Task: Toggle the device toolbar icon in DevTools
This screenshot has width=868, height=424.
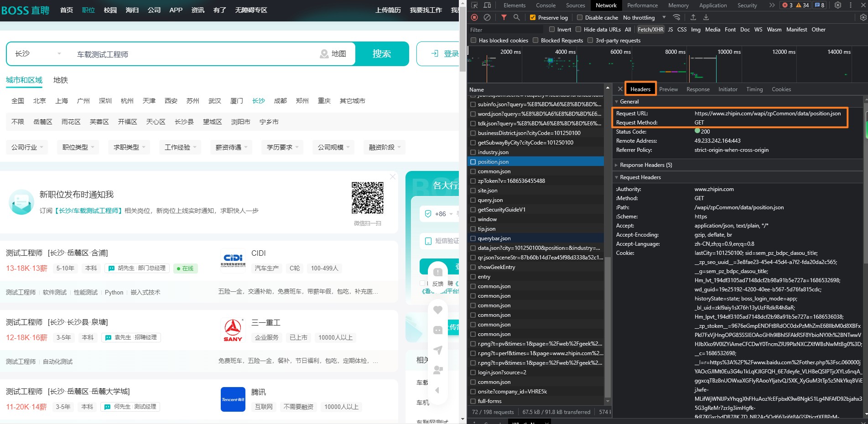Action: click(x=487, y=5)
